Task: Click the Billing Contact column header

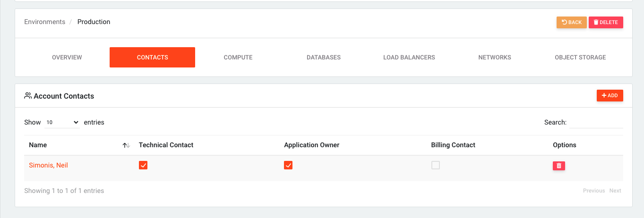Action: (453, 145)
